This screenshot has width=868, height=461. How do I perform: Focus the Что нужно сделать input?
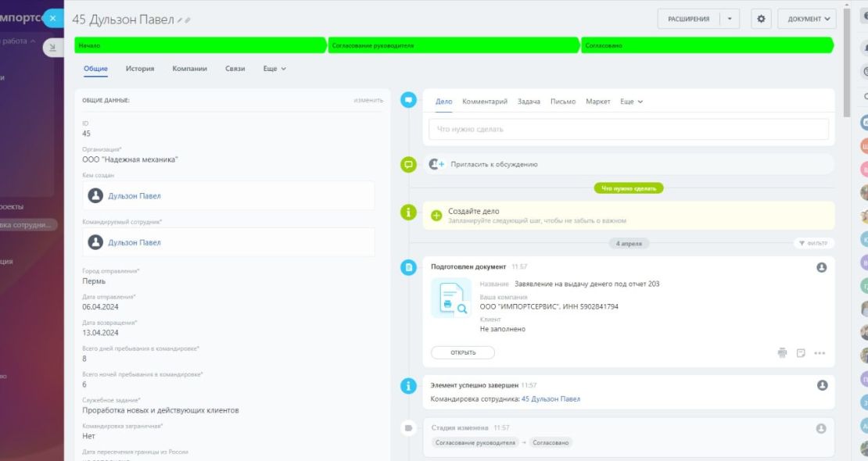pyautogui.click(x=629, y=129)
